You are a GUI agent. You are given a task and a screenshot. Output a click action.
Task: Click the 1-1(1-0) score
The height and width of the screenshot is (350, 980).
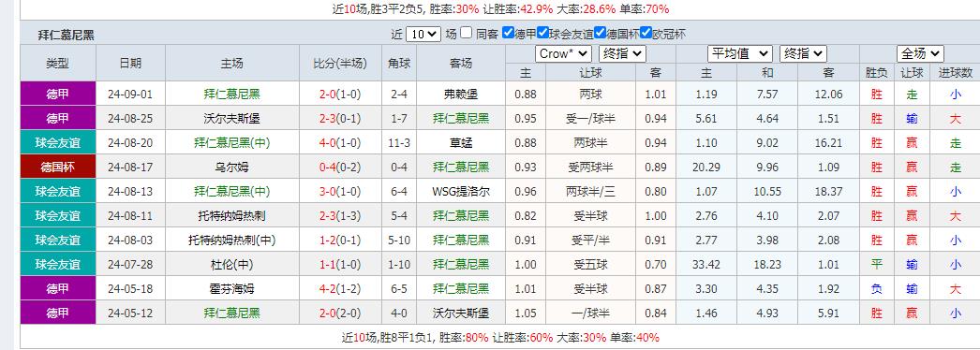point(340,265)
